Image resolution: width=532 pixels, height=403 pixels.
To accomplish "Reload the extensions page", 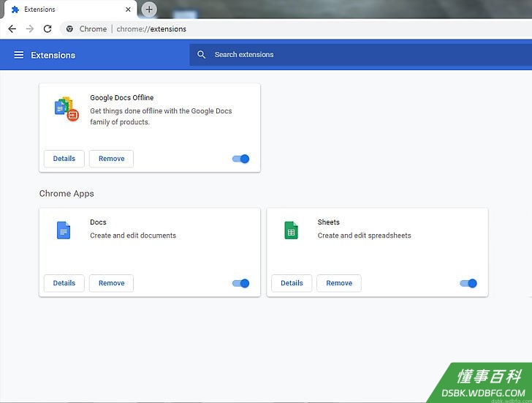I will [x=47, y=29].
